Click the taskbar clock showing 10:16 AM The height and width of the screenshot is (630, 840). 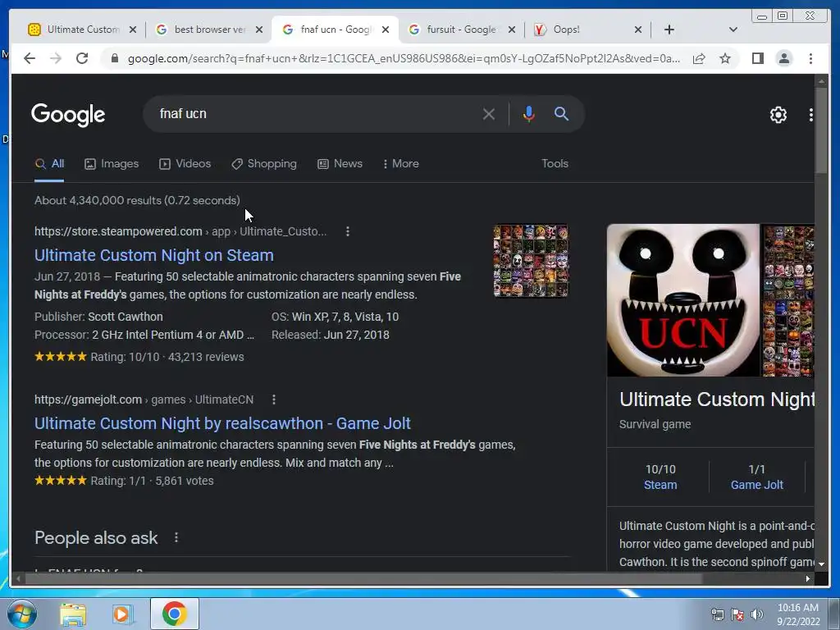(x=797, y=614)
